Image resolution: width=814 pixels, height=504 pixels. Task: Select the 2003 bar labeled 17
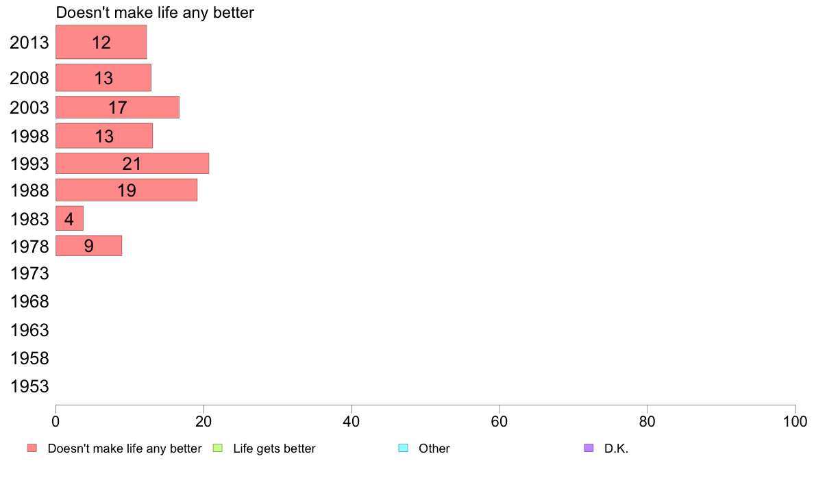(x=117, y=108)
